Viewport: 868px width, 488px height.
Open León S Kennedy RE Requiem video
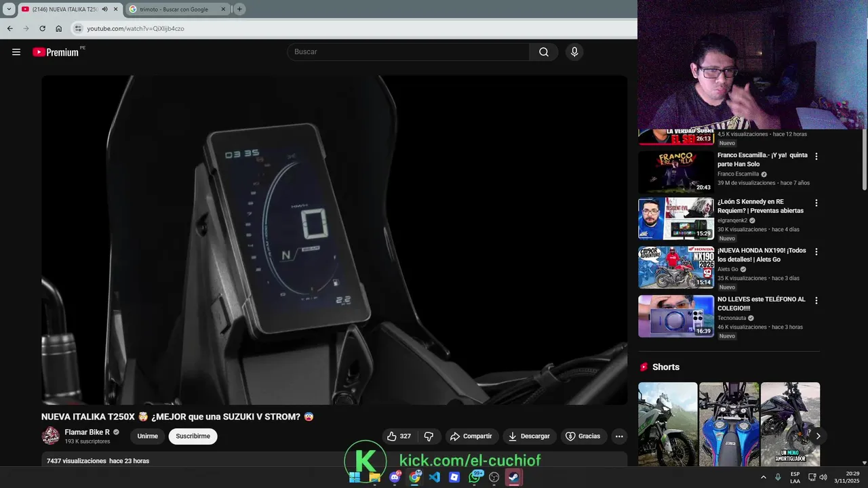tap(676, 219)
